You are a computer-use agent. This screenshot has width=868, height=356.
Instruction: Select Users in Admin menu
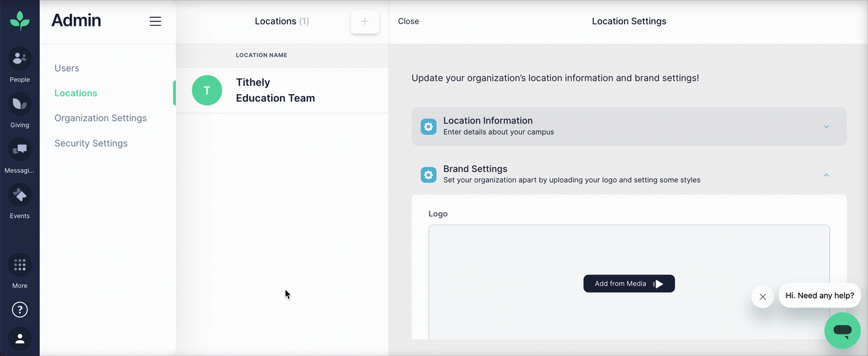(x=67, y=68)
